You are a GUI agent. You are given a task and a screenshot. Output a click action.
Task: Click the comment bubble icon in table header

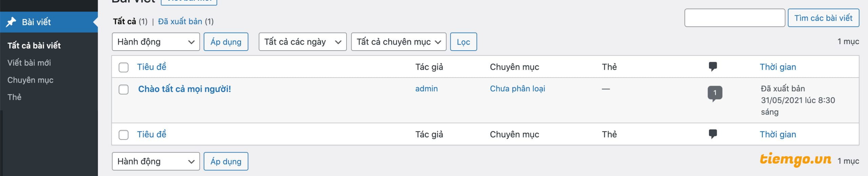click(713, 67)
